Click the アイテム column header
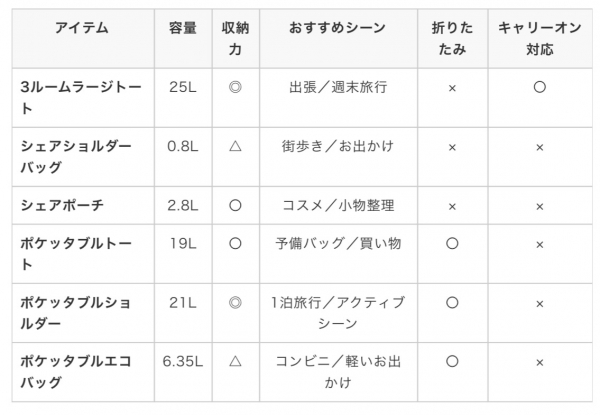The width and height of the screenshot is (600, 415). pos(82,28)
